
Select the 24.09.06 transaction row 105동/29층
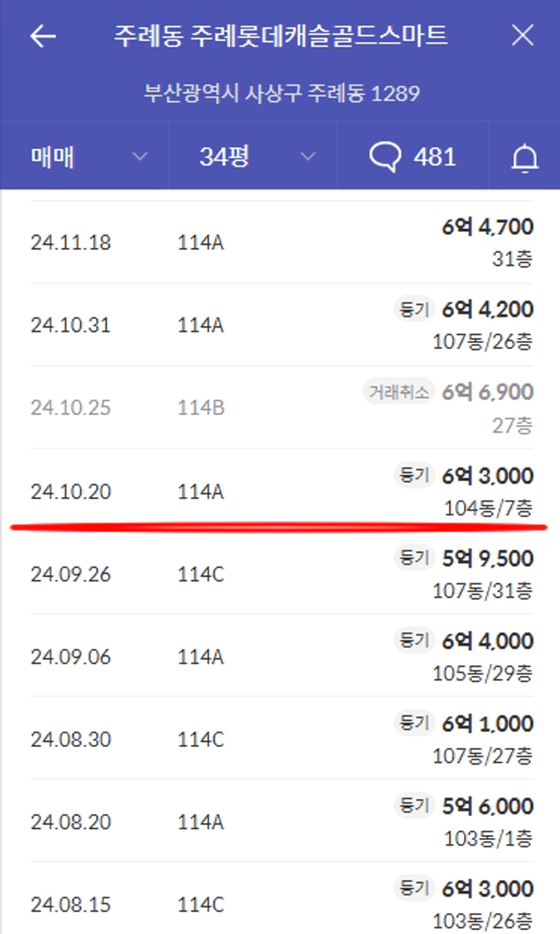tap(282, 656)
